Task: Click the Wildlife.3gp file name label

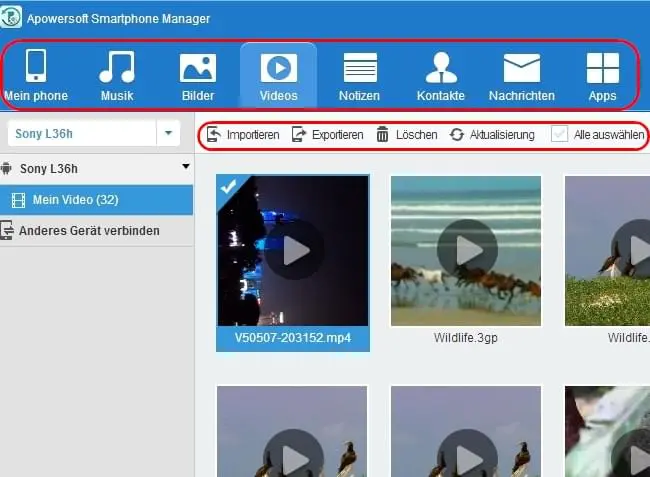Action: click(466, 338)
